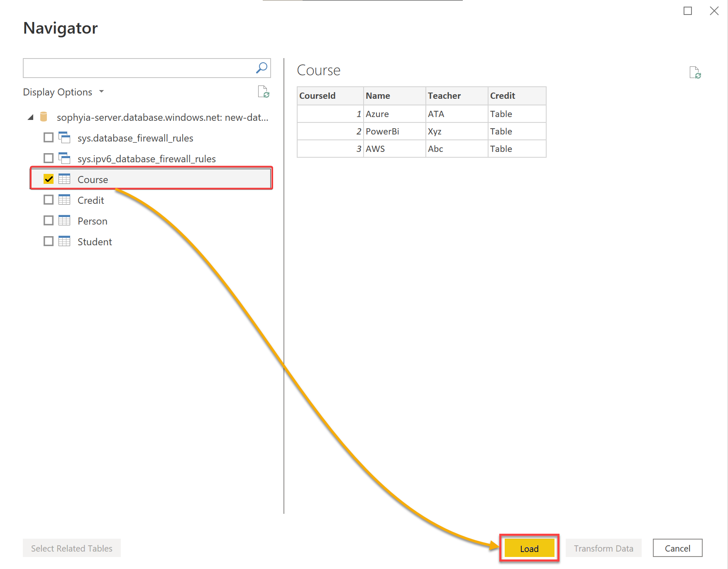
Task: Select the Person tree item label
Action: point(93,221)
